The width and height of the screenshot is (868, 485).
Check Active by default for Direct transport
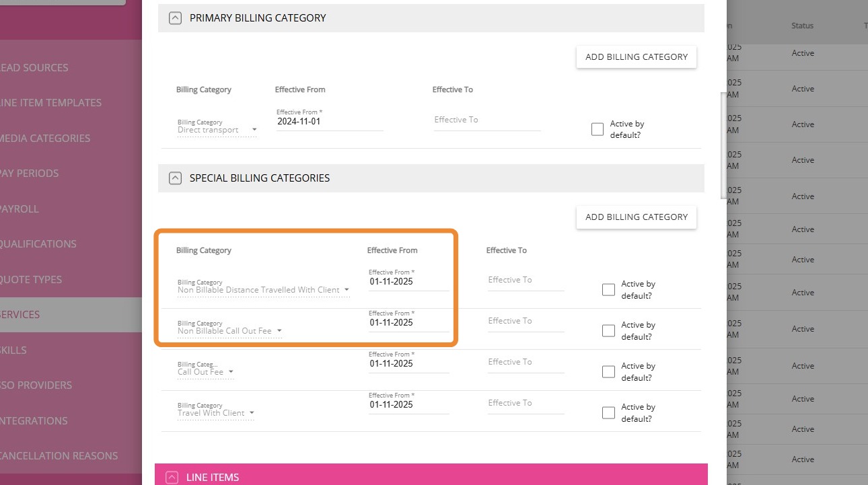click(x=598, y=130)
